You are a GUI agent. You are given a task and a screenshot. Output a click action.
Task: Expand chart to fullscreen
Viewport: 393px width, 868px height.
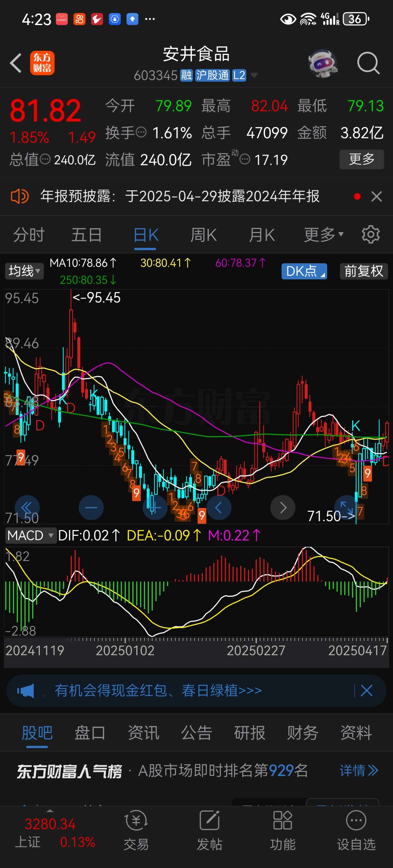point(346,507)
